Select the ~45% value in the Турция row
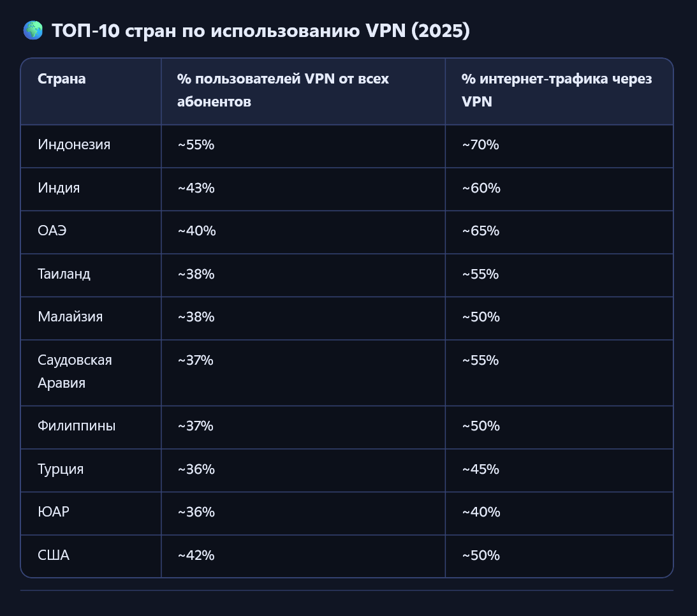 coord(481,469)
